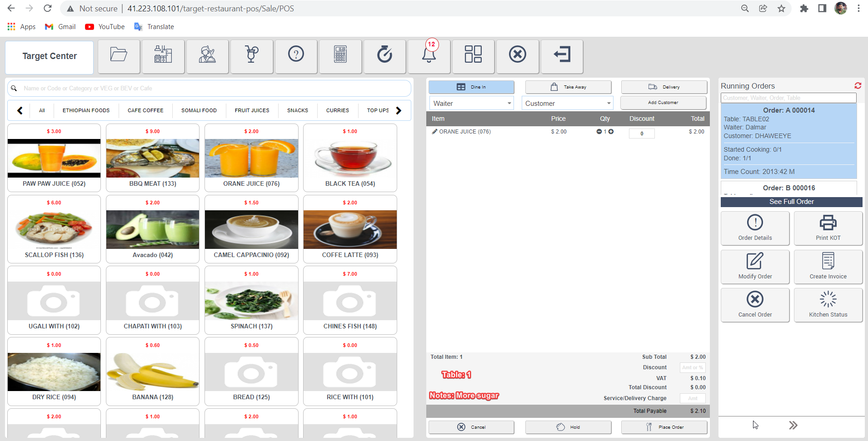Add COFFE LATTE (093) to order
Screen dimensions: 868x441
click(x=350, y=229)
